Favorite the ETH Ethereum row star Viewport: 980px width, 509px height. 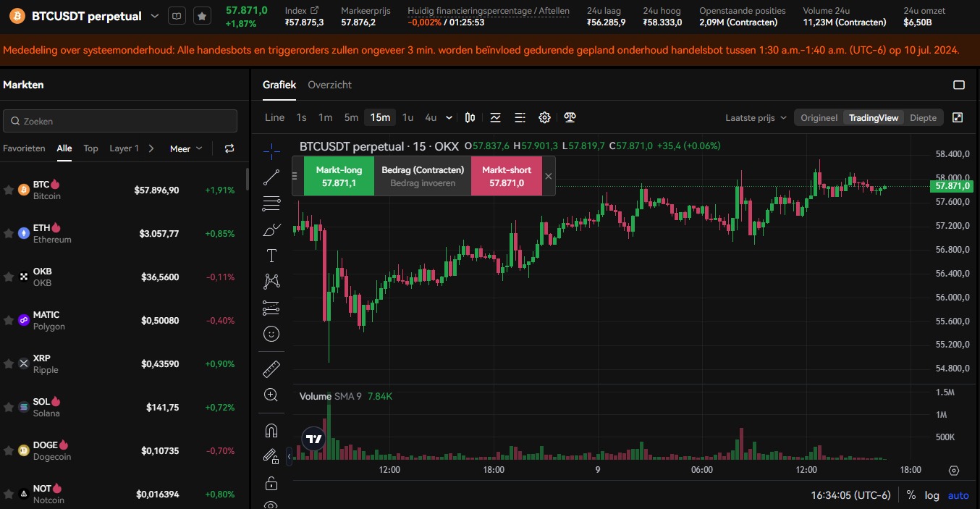(x=9, y=233)
